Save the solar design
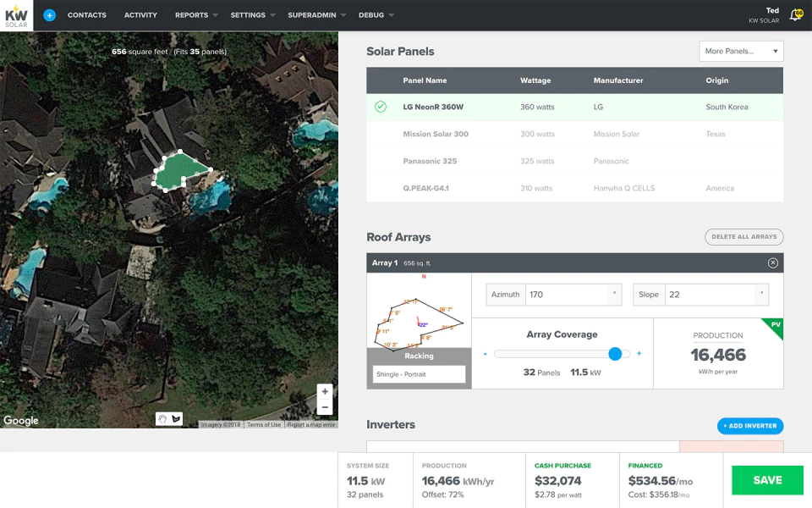The width and height of the screenshot is (812, 508). pyautogui.click(x=767, y=480)
